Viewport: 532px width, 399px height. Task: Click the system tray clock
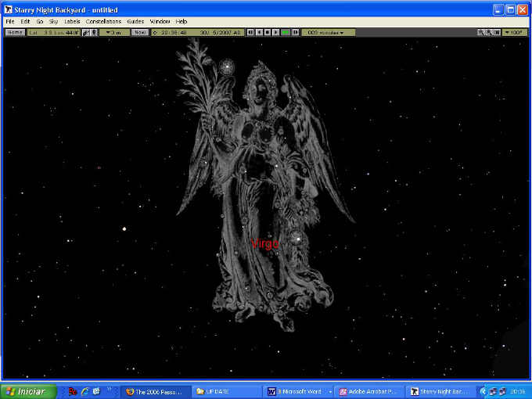[x=518, y=392]
